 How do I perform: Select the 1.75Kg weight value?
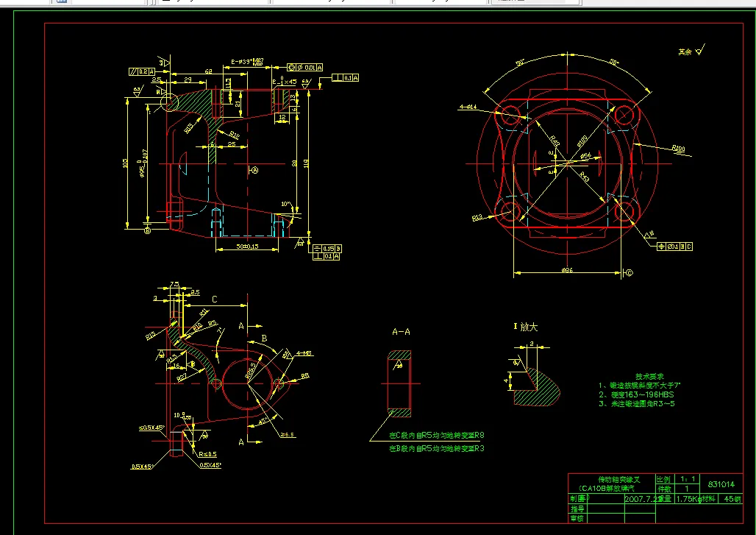click(x=688, y=499)
